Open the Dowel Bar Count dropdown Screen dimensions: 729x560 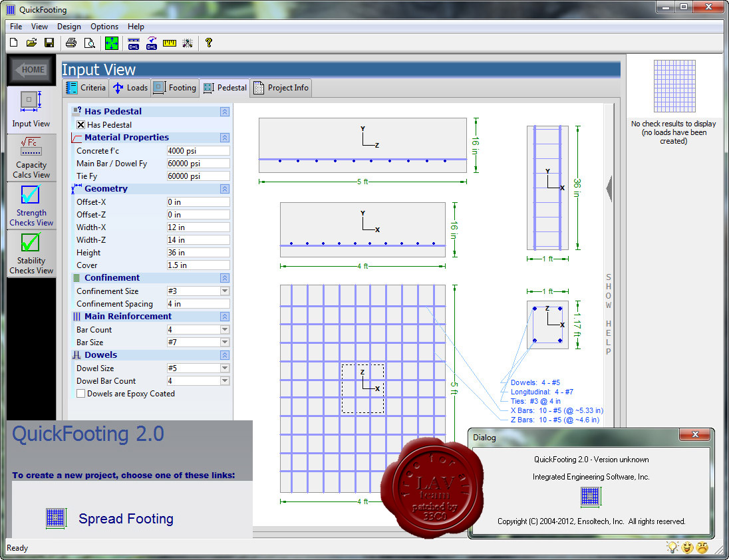[225, 380]
